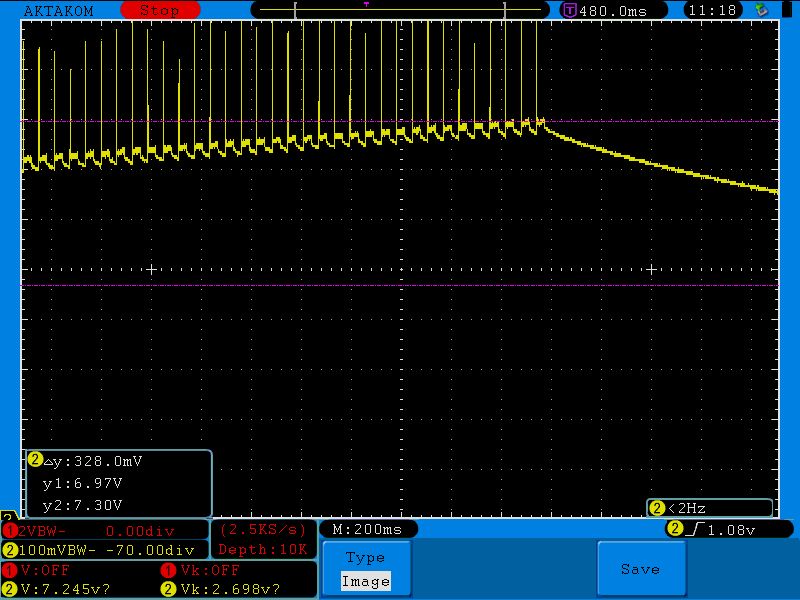Click the 2.5KS/s sample rate readout

pos(263,530)
